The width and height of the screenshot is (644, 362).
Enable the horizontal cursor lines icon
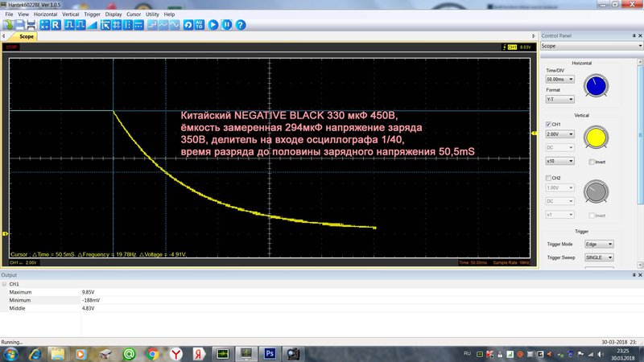pos(138,25)
